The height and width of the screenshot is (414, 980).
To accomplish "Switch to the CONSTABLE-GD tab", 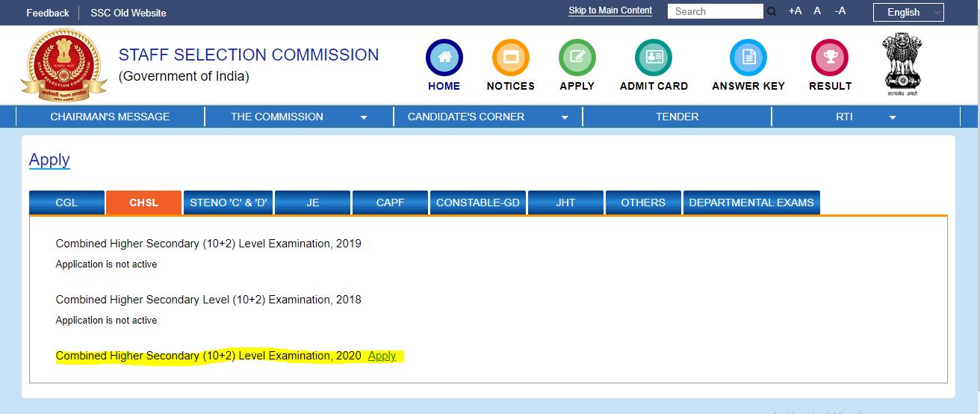I will point(478,203).
